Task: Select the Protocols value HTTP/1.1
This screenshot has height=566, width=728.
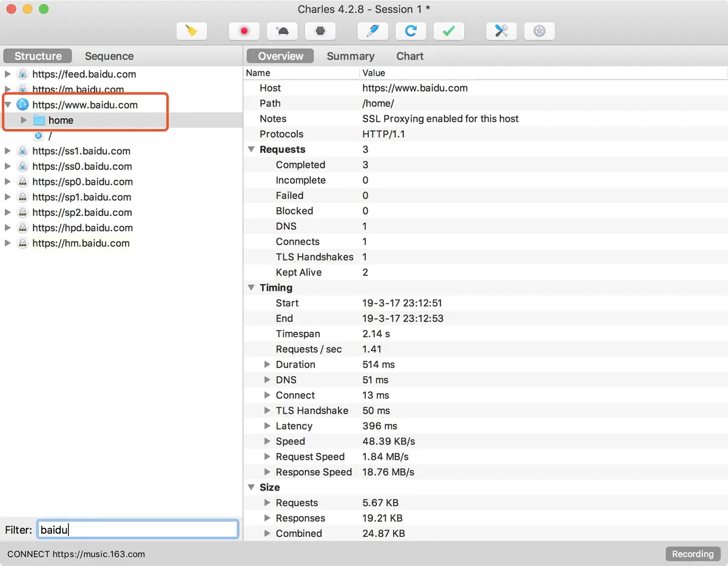Action: coord(383,134)
